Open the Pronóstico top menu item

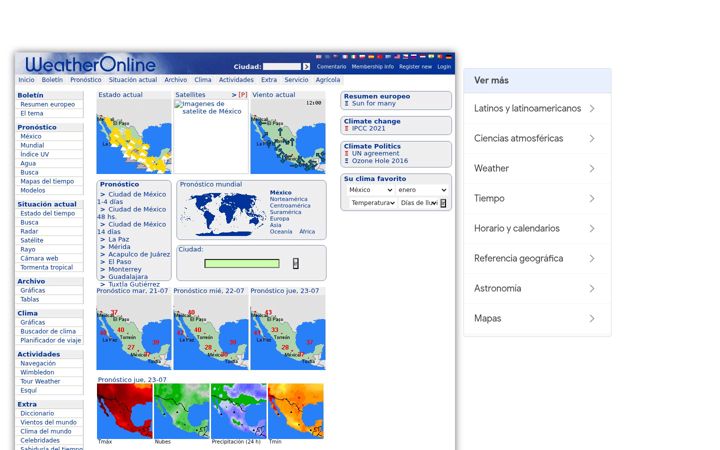click(x=85, y=80)
